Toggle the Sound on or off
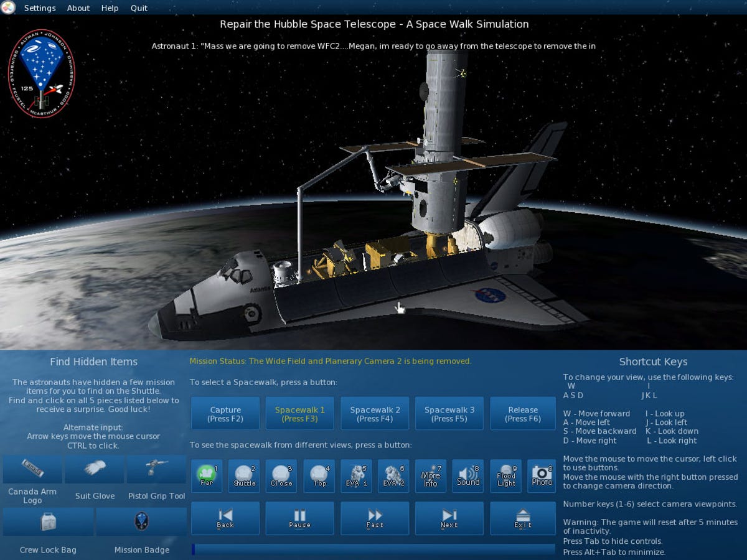This screenshot has width=747, height=560. pos(467,476)
